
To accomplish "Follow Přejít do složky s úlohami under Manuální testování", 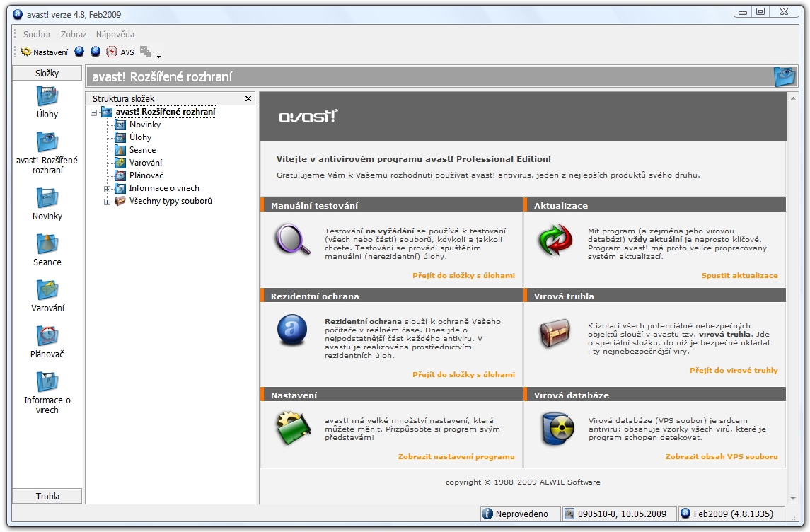I will click(x=463, y=276).
